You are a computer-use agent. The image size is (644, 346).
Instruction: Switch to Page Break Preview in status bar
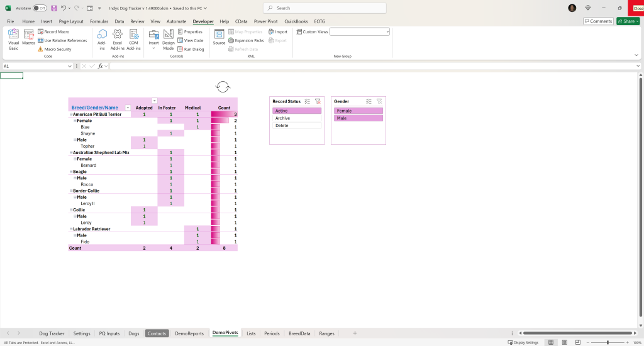coord(578,342)
